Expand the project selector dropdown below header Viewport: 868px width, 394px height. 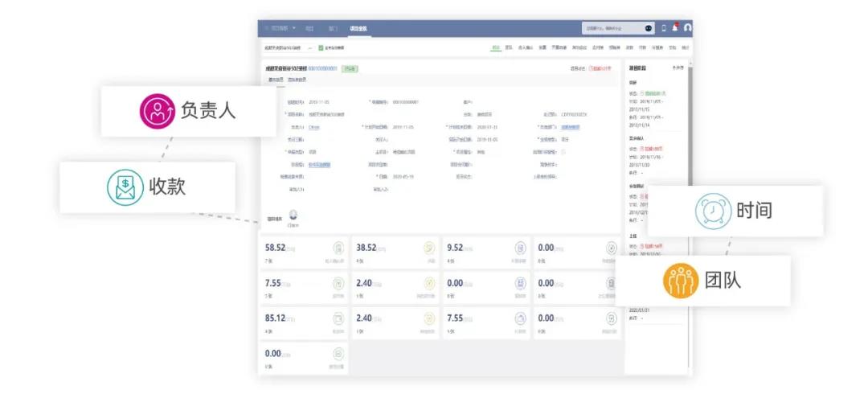click(310, 48)
